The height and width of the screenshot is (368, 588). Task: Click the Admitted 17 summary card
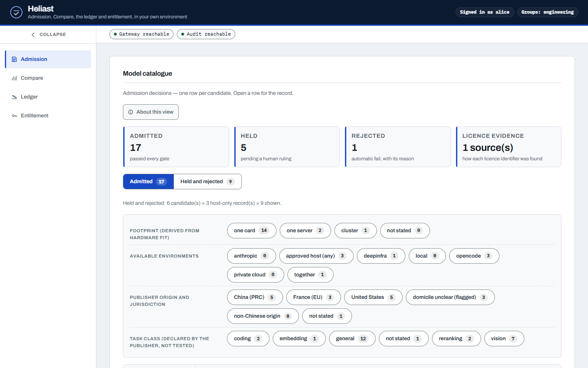click(176, 147)
